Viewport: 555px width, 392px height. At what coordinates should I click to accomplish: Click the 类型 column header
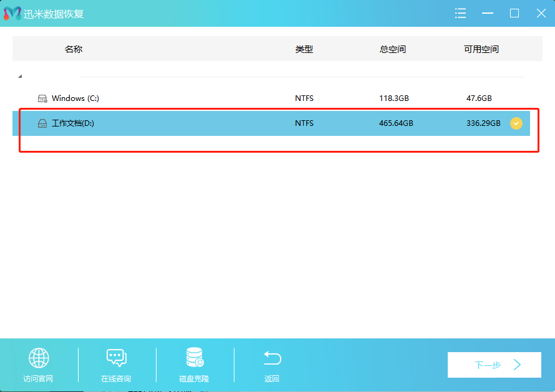(x=304, y=49)
